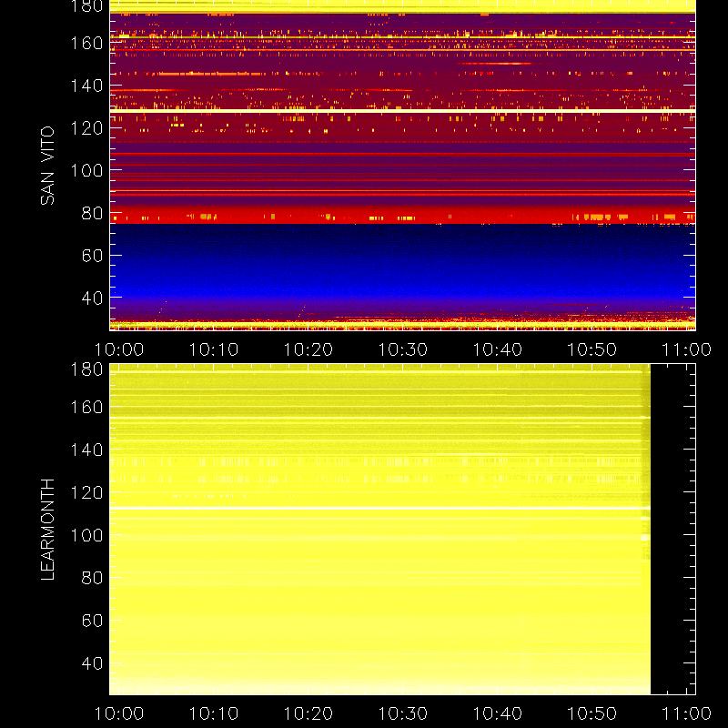Click the black data gap in the Learmonth spectrogram

[672, 530]
